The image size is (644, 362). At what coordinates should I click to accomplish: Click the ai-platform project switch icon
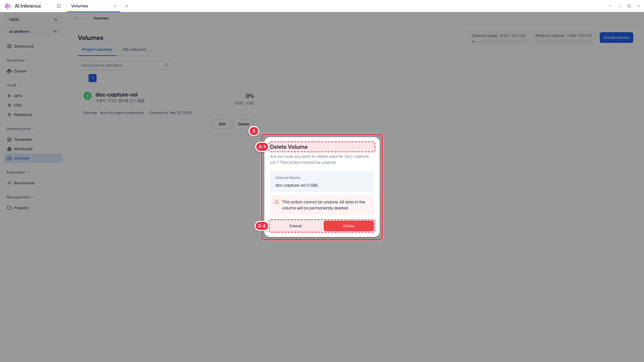coord(55,32)
